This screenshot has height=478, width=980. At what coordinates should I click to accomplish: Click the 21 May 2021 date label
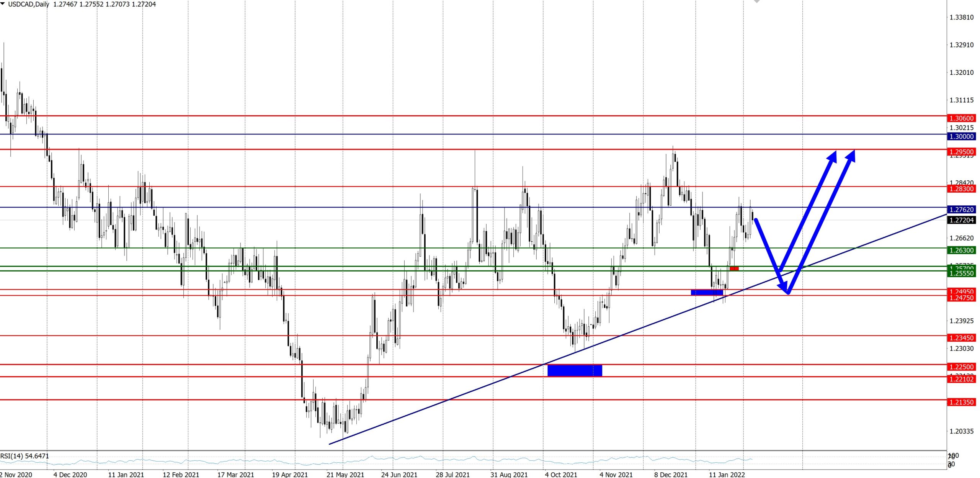(x=345, y=475)
